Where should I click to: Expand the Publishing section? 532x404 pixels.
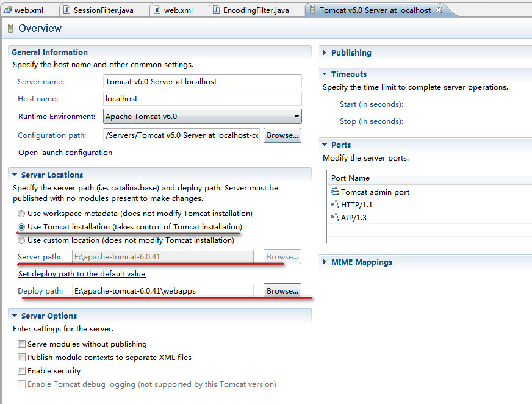click(325, 52)
